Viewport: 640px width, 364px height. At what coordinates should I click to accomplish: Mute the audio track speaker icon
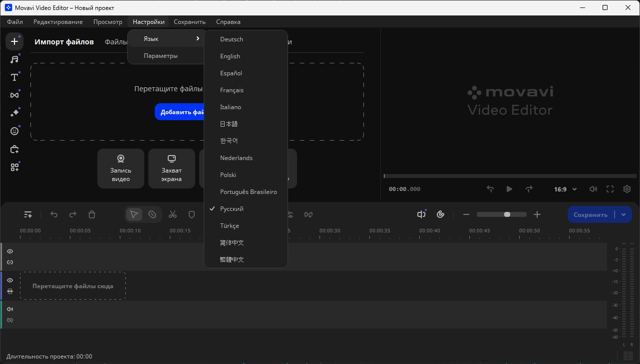[x=10, y=309]
